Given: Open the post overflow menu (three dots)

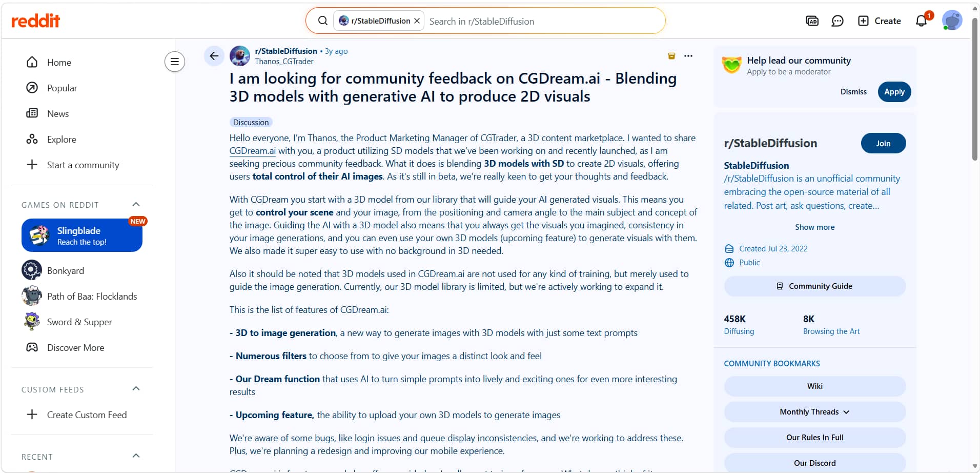Looking at the screenshot, I should pos(688,56).
